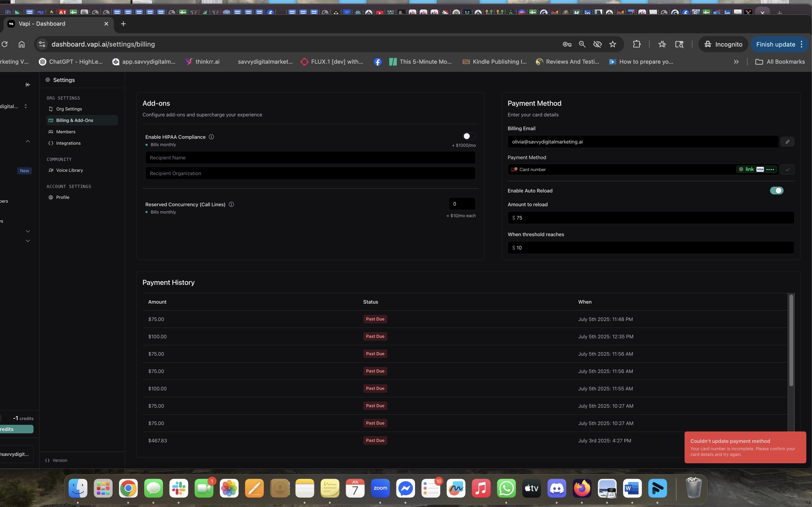Viewport: 812px width, 507px height.
Task: Click the browser home icon
Action: click(21, 44)
